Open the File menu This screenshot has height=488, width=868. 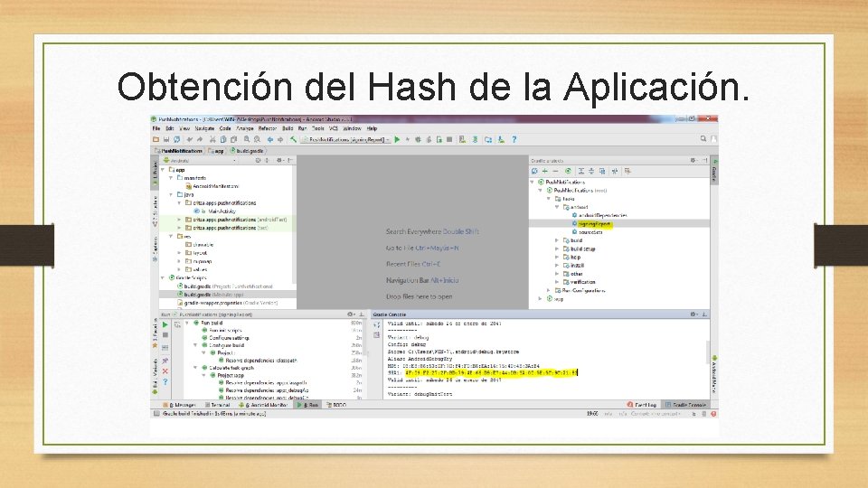coord(156,128)
